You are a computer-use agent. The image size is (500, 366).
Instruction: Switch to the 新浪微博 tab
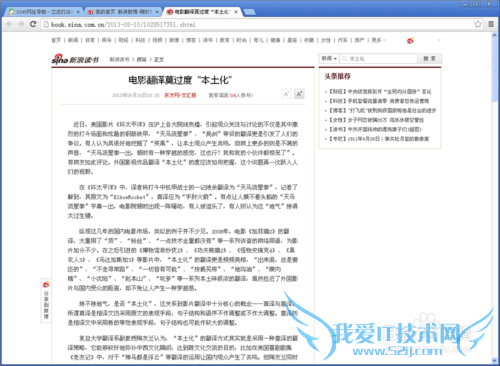(x=123, y=12)
